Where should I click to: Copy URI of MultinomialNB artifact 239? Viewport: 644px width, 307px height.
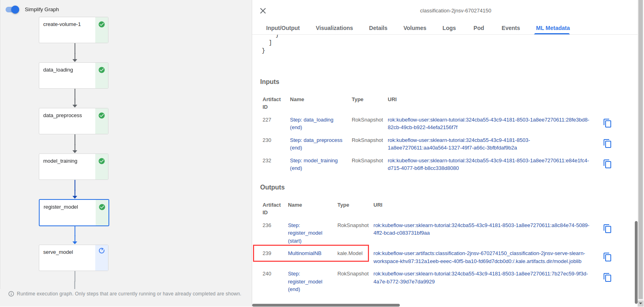(x=607, y=257)
